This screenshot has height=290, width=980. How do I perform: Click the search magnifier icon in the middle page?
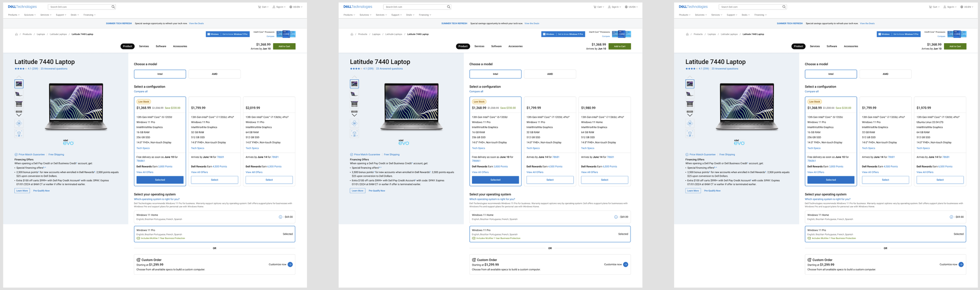[448, 7]
